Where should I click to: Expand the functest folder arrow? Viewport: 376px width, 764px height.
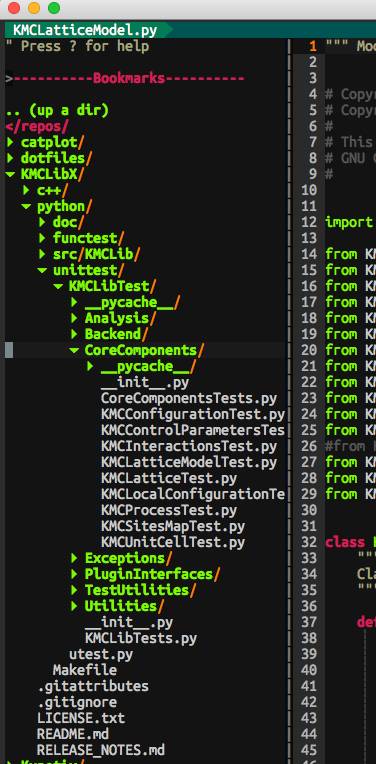pyautogui.click(x=42, y=238)
